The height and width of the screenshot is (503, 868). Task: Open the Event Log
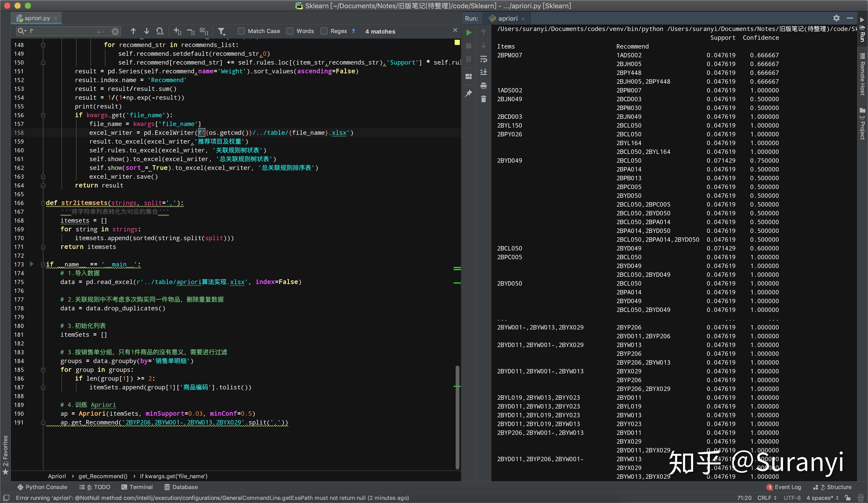[788, 487]
